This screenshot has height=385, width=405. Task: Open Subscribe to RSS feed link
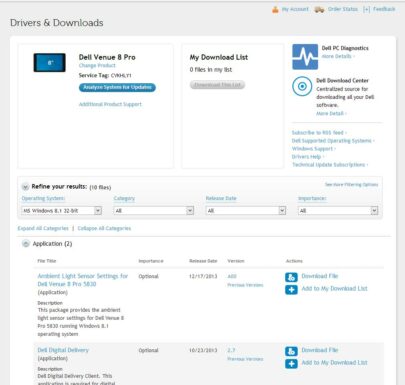point(318,133)
